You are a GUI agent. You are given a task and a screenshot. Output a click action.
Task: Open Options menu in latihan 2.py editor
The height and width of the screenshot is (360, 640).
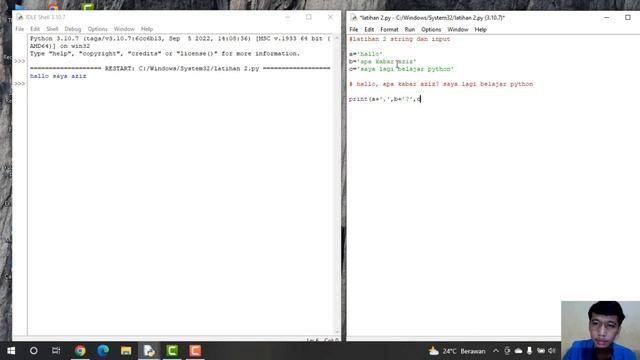(431, 29)
